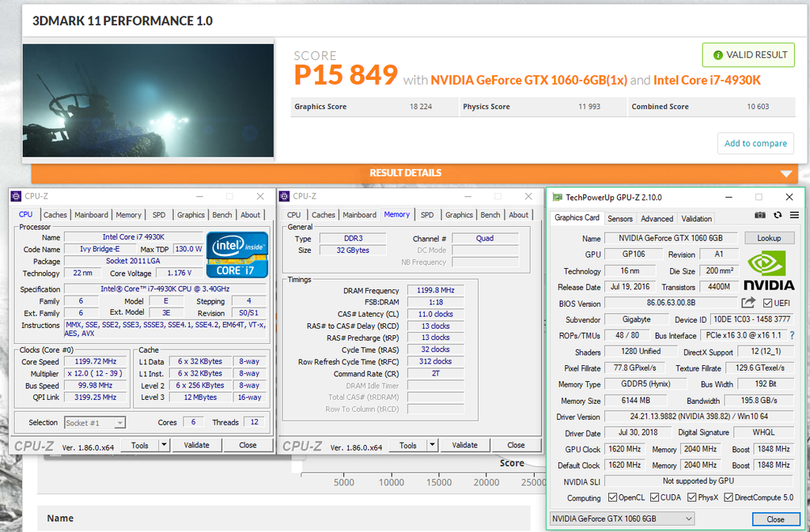Click the 3DMark benchmark scene thumbnail

pos(150,100)
